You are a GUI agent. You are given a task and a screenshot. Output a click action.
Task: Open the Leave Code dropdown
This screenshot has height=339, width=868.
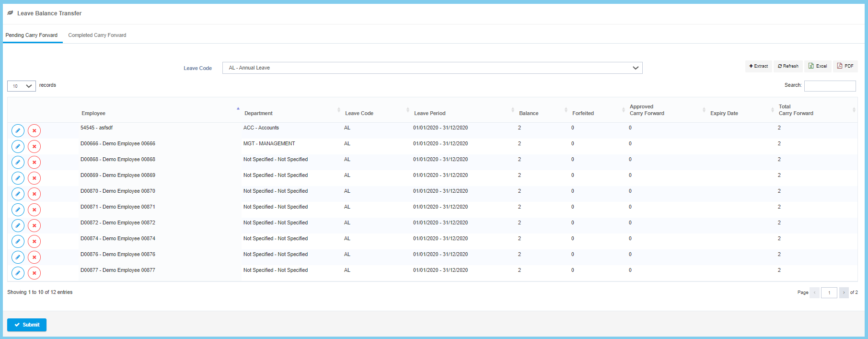click(432, 68)
